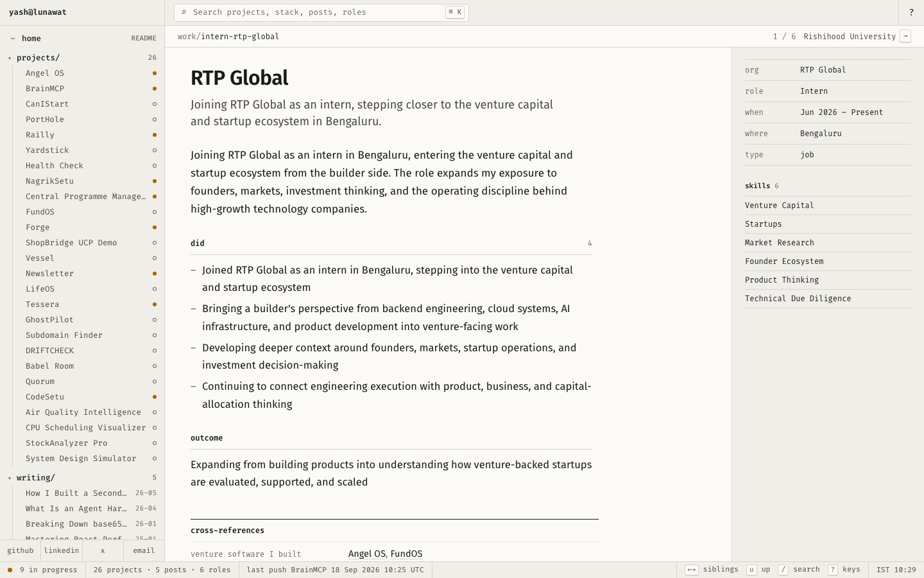Open Yardstick in the project list

click(x=90, y=150)
